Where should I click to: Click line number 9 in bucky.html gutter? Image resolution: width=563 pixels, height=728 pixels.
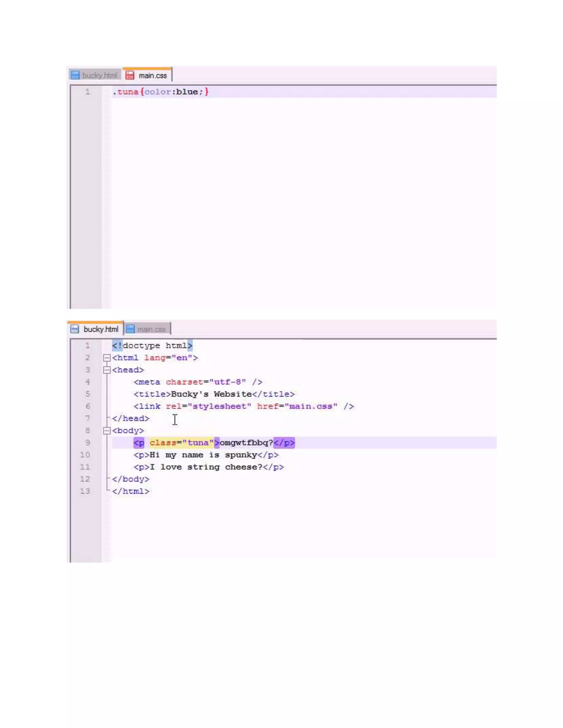tap(87, 443)
